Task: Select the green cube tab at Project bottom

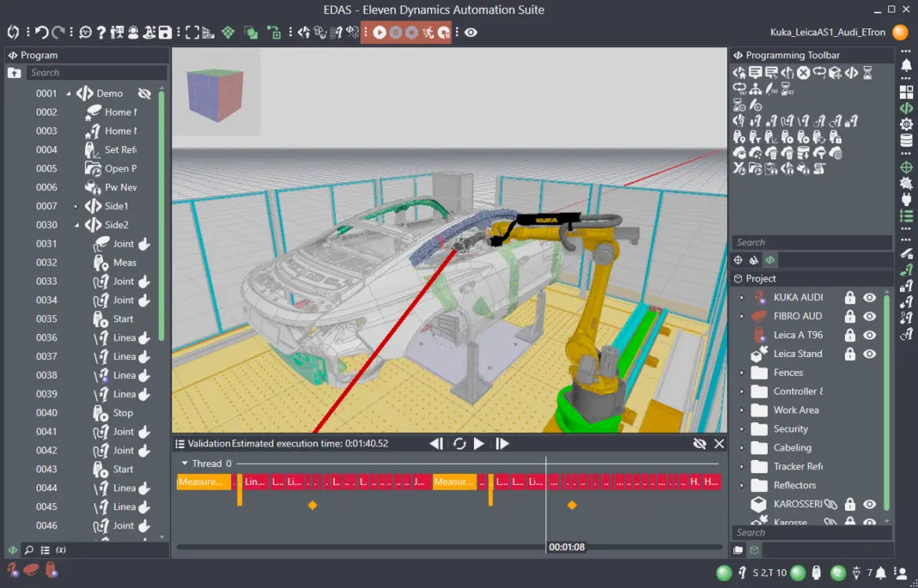Action: coord(754,550)
